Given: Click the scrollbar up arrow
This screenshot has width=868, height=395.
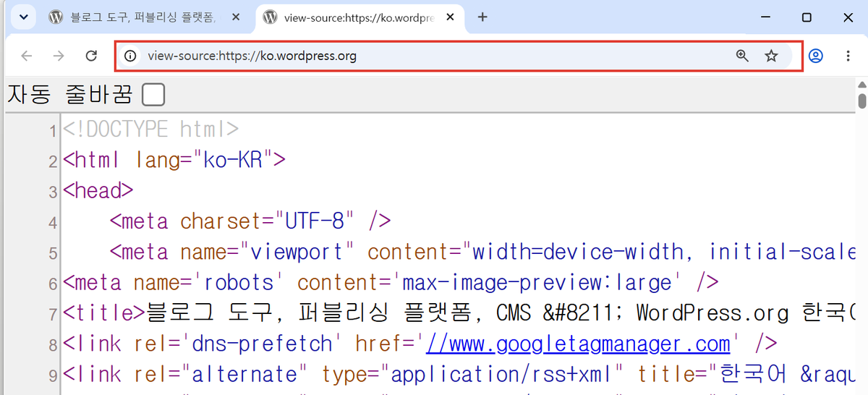Looking at the screenshot, I should (862, 83).
